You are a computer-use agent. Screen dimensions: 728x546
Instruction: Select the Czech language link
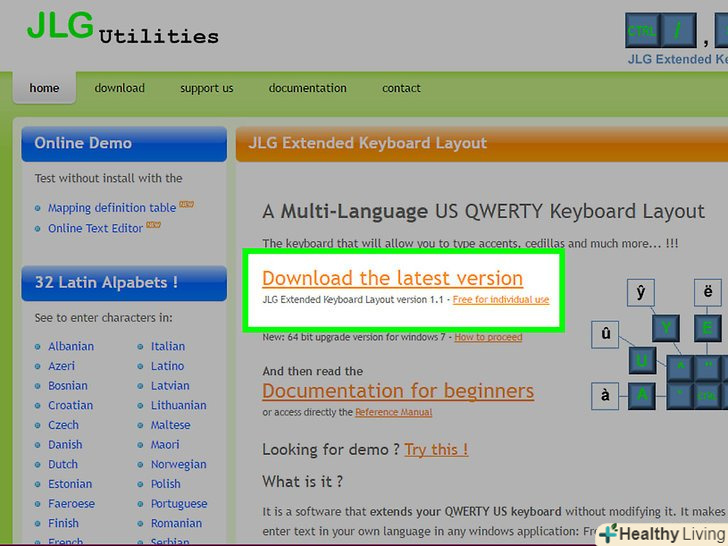(63, 425)
